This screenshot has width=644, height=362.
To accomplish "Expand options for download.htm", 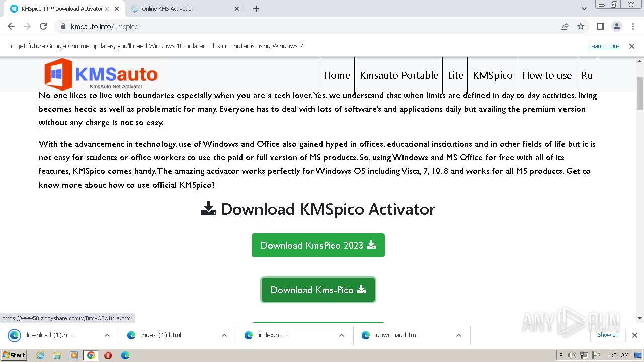I will click(x=458, y=335).
